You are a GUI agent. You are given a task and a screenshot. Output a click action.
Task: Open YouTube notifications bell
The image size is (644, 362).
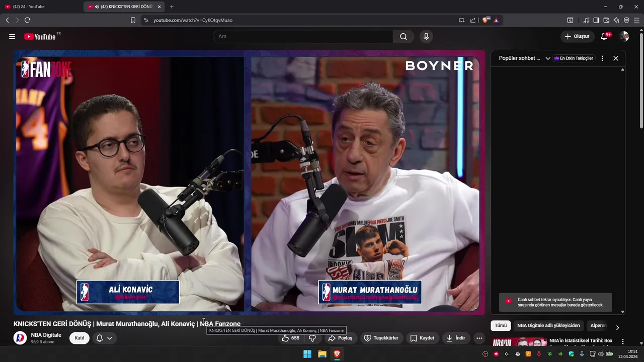(605, 37)
